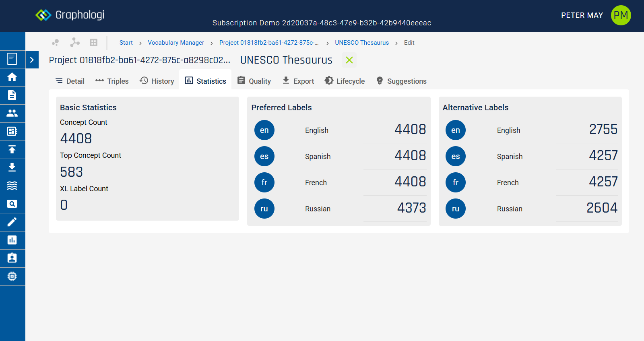This screenshot has width=644, height=341.
Task: Click the Preferred Labels heading
Action: (x=281, y=107)
